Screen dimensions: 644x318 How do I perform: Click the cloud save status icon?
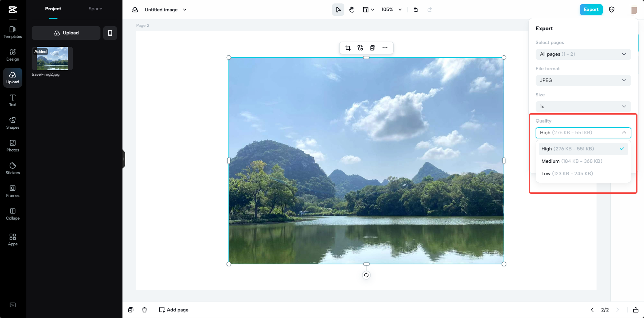(x=135, y=10)
